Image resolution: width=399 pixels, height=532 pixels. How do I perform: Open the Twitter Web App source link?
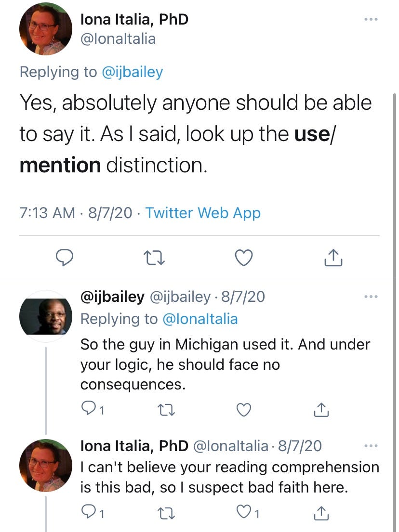(x=203, y=212)
